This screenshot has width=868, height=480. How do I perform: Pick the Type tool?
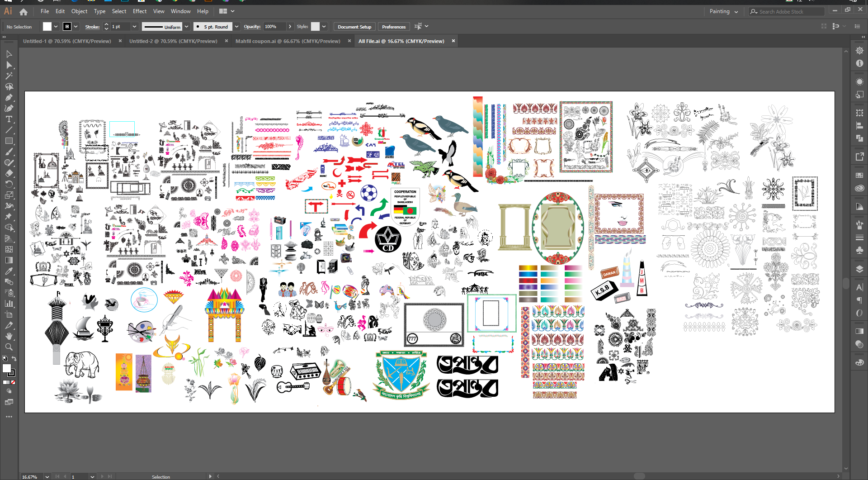tap(9, 119)
